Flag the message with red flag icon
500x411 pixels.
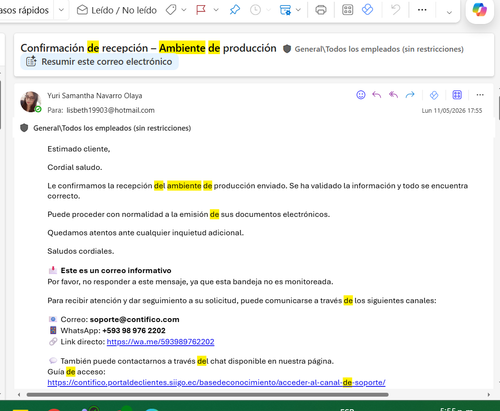(201, 10)
